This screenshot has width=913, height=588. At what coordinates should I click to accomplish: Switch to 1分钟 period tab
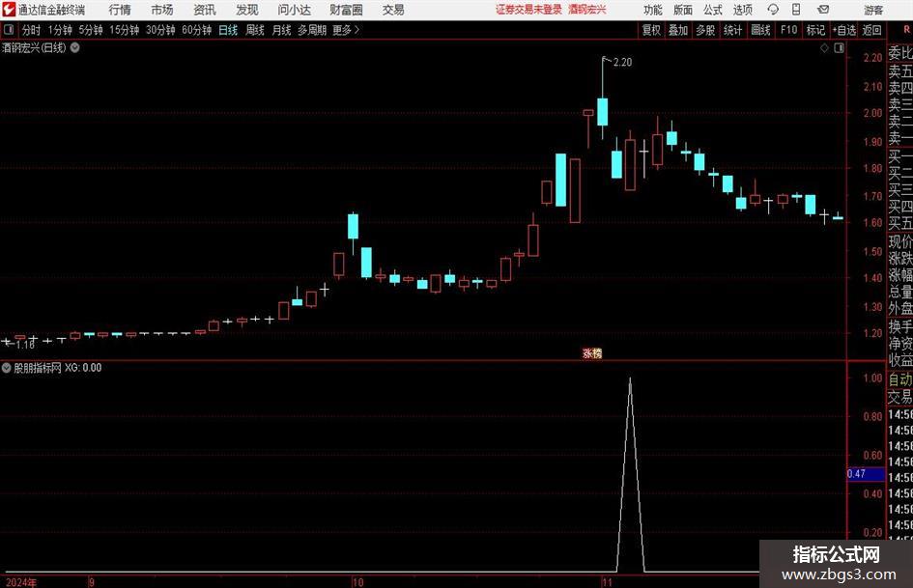(x=60, y=30)
